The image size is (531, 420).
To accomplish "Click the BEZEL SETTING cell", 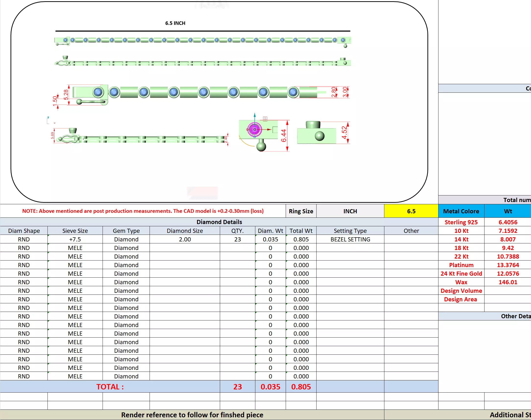I will (x=350, y=239).
